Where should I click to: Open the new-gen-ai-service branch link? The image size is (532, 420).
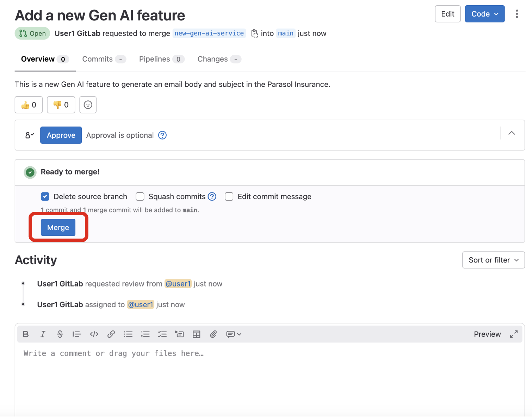pyautogui.click(x=209, y=33)
